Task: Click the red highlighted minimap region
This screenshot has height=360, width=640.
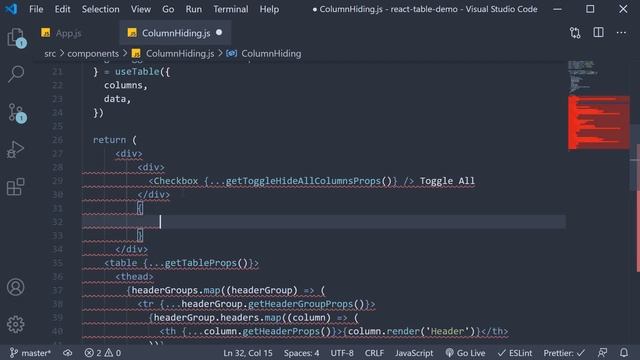Action: point(599,122)
